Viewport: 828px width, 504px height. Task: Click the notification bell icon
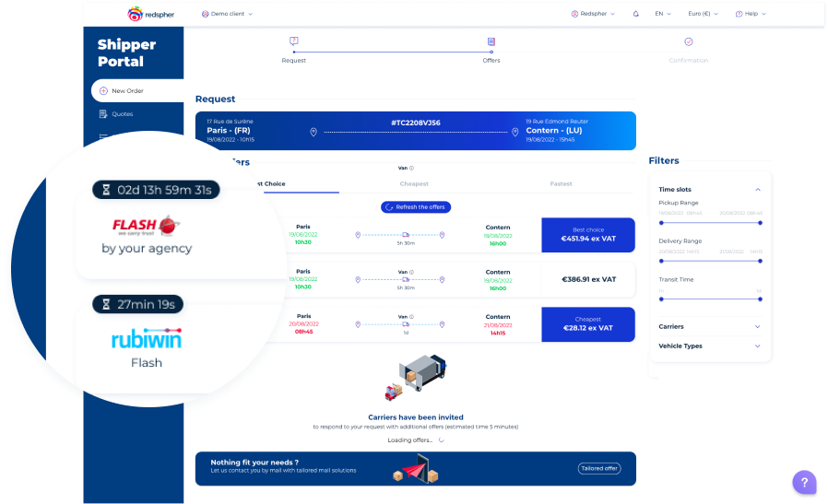pyautogui.click(x=636, y=14)
